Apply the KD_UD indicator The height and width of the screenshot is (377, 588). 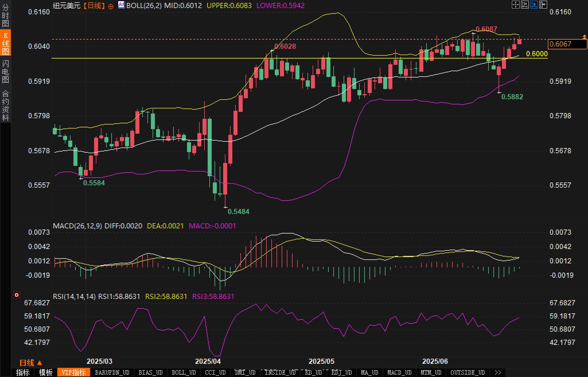[314, 372]
